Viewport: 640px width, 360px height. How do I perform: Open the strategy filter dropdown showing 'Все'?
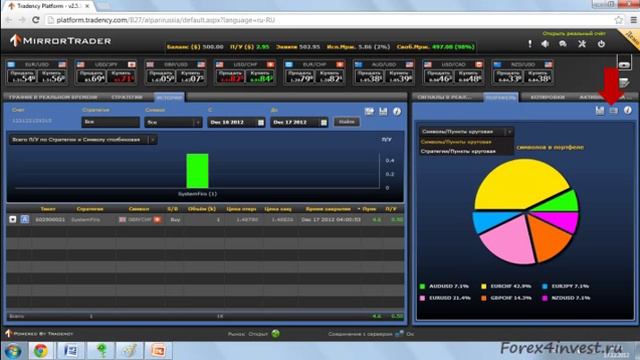point(111,122)
